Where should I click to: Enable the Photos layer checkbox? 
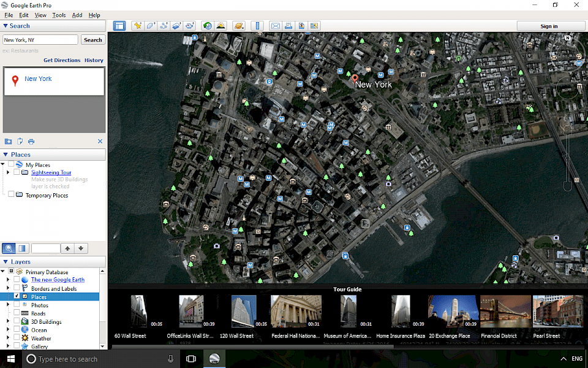pyautogui.click(x=17, y=304)
